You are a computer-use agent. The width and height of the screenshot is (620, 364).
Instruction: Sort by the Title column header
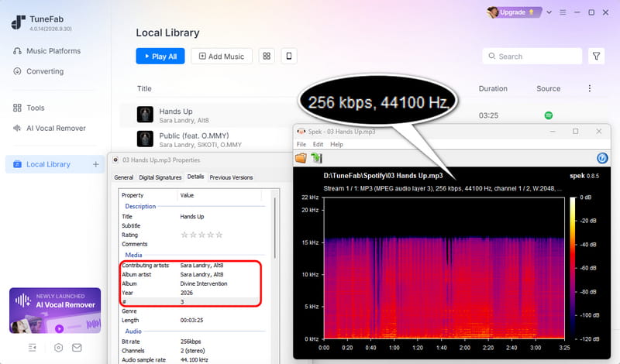[144, 88]
